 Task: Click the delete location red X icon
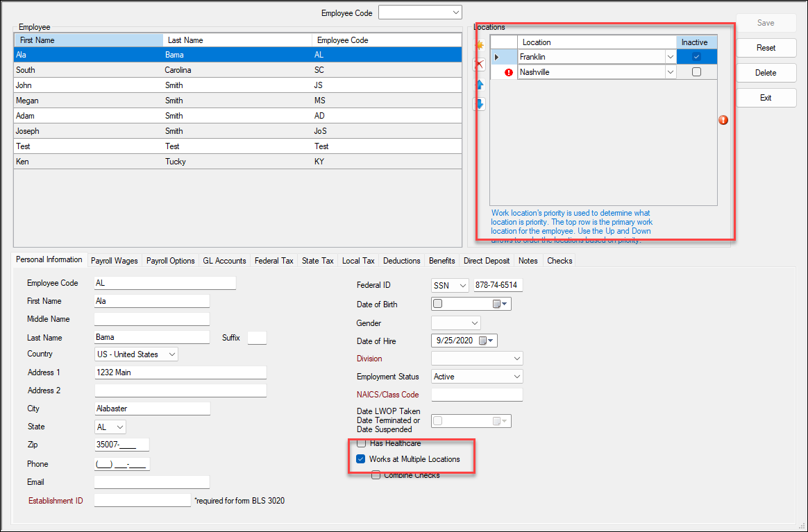click(479, 65)
